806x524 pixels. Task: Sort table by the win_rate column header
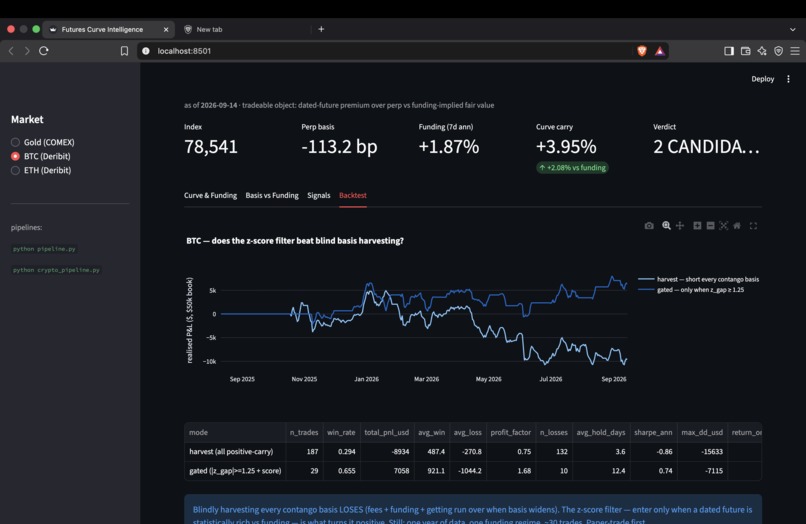click(341, 432)
